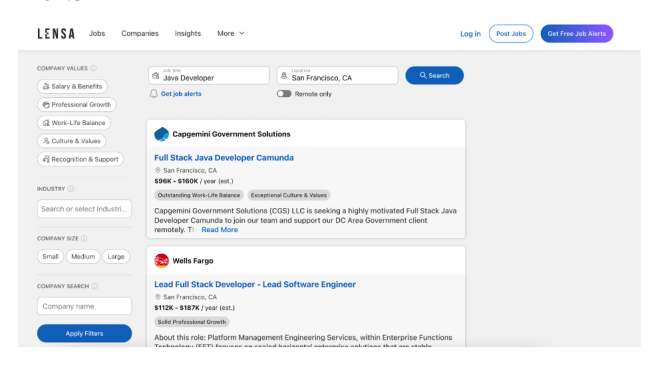
Task: Click the bell icon for job alerts
Action: [x=154, y=93]
